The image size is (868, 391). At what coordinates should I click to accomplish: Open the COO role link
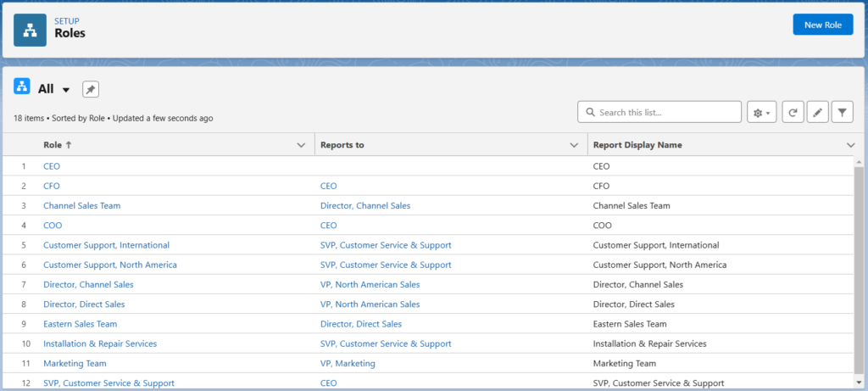tap(53, 226)
